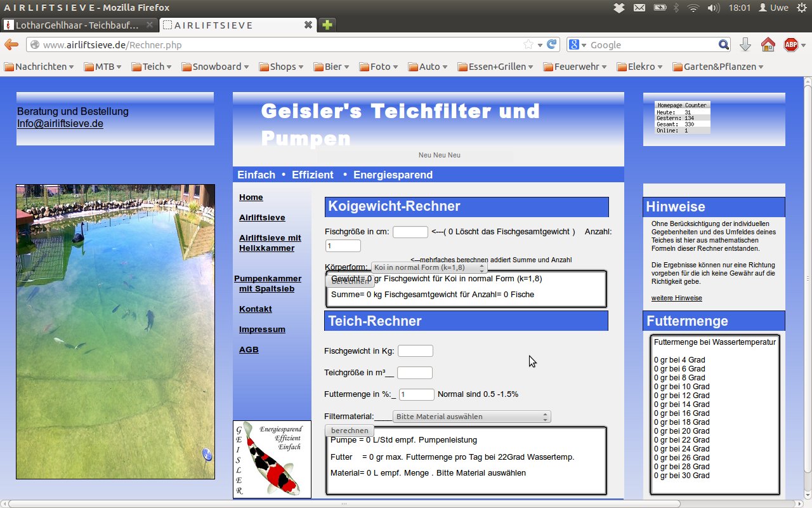Open the mail envelope indicator in top panel
The height and width of the screenshot is (508, 812).
[x=639, y=8]
